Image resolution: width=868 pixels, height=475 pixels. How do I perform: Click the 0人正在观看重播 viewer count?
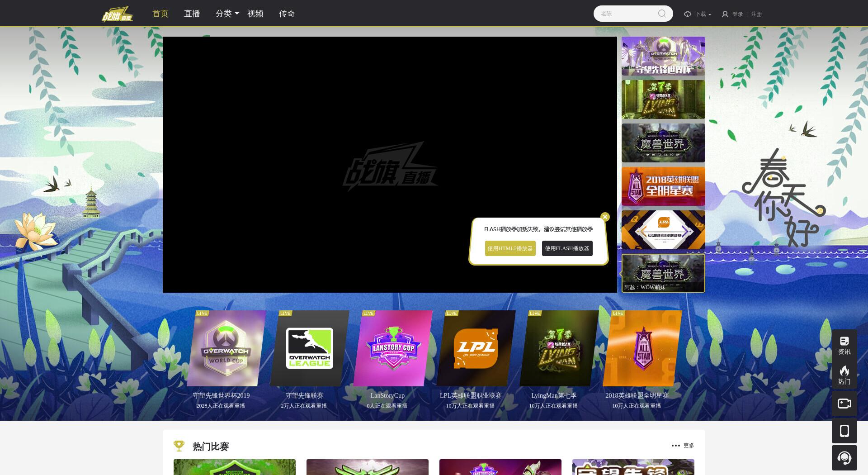coord(387,406)
